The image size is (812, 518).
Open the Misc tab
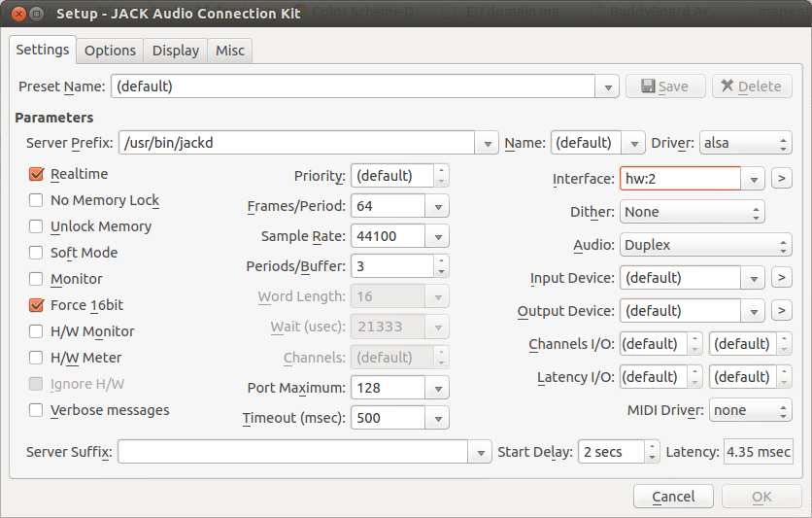[230, 51]
